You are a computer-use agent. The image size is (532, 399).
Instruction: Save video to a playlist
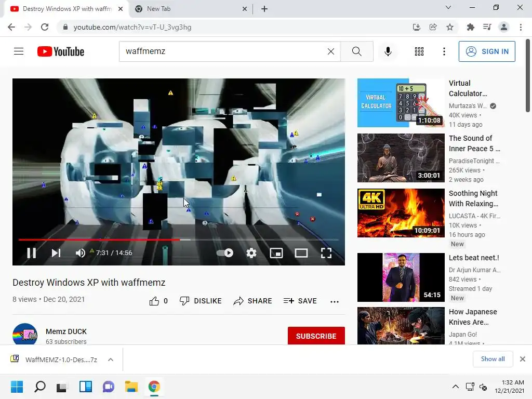tap(300, 301)
